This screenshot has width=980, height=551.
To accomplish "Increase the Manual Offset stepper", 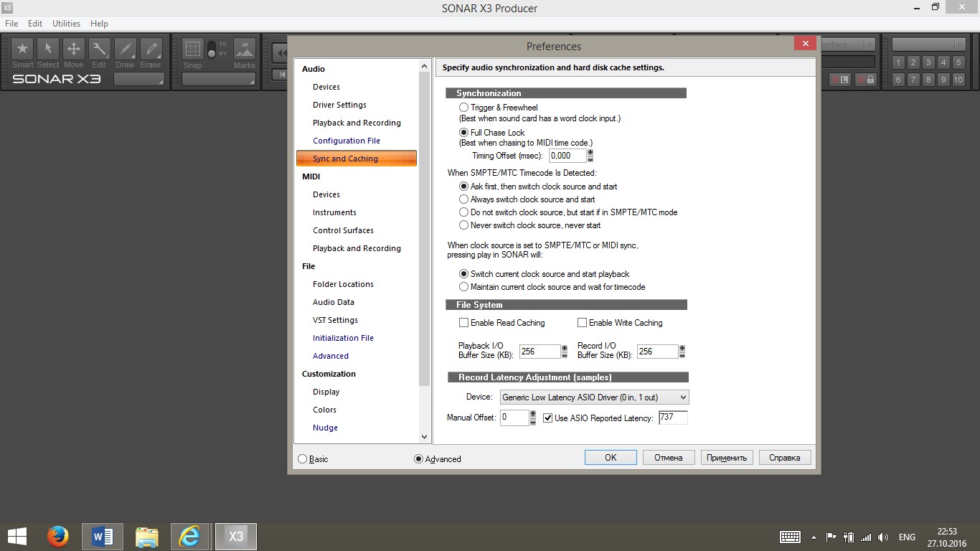I will click(x=533, y=414).
